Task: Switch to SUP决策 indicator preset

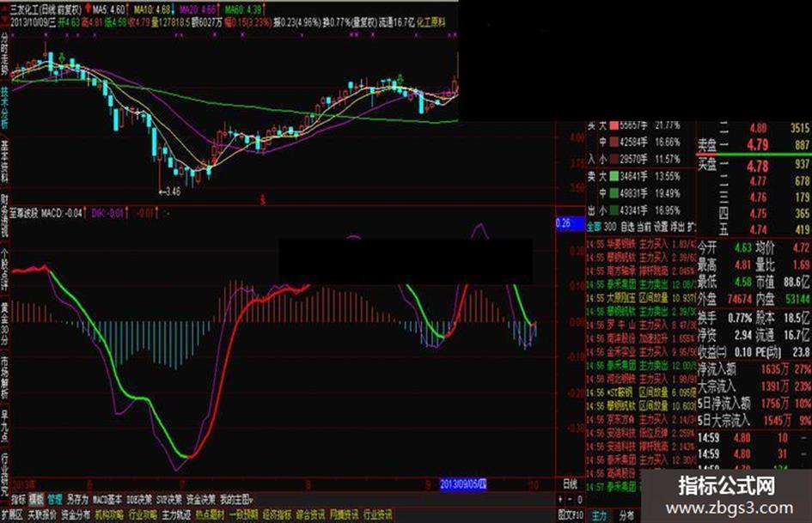Action: [169, 500]
